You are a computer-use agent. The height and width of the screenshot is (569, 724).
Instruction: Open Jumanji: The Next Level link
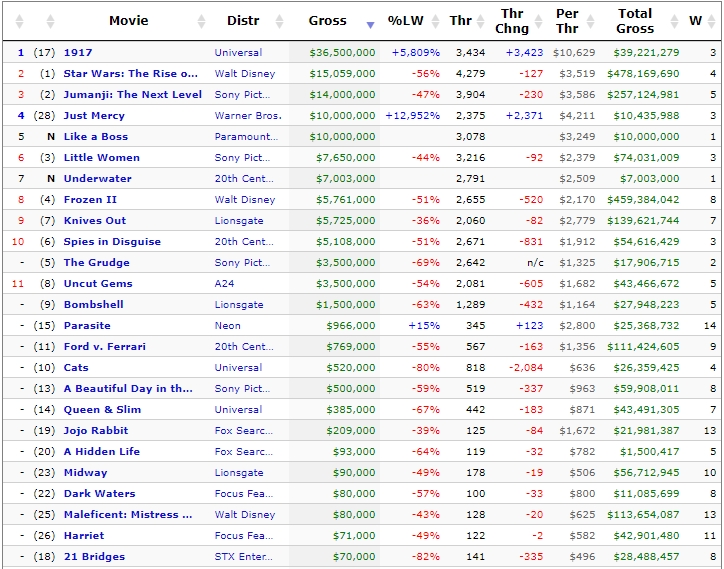pyautogui.click(x=133, y=95)
